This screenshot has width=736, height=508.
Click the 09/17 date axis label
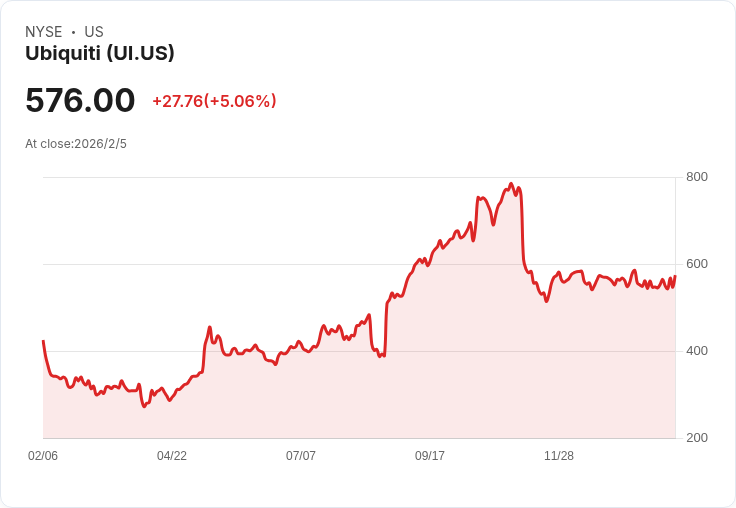pos(429,455)
